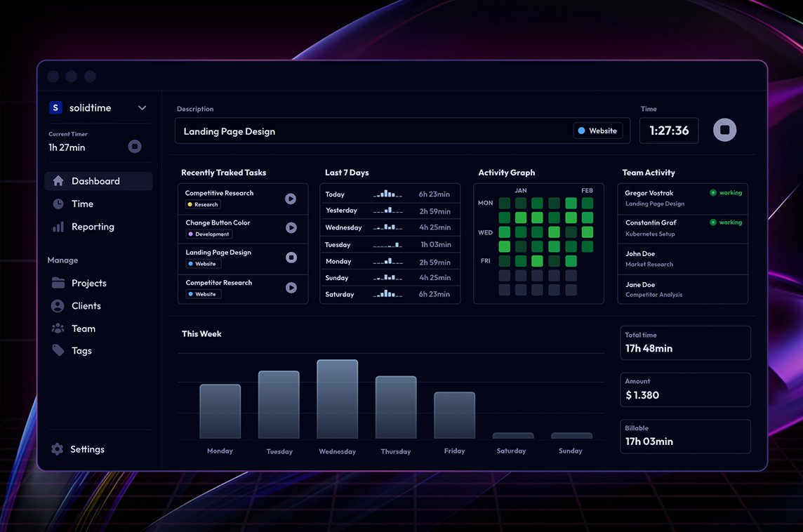This screenshot has height=532, width=803.
Task: Click the Research tag on Competitive Research
Action: (x=203, y=204)
